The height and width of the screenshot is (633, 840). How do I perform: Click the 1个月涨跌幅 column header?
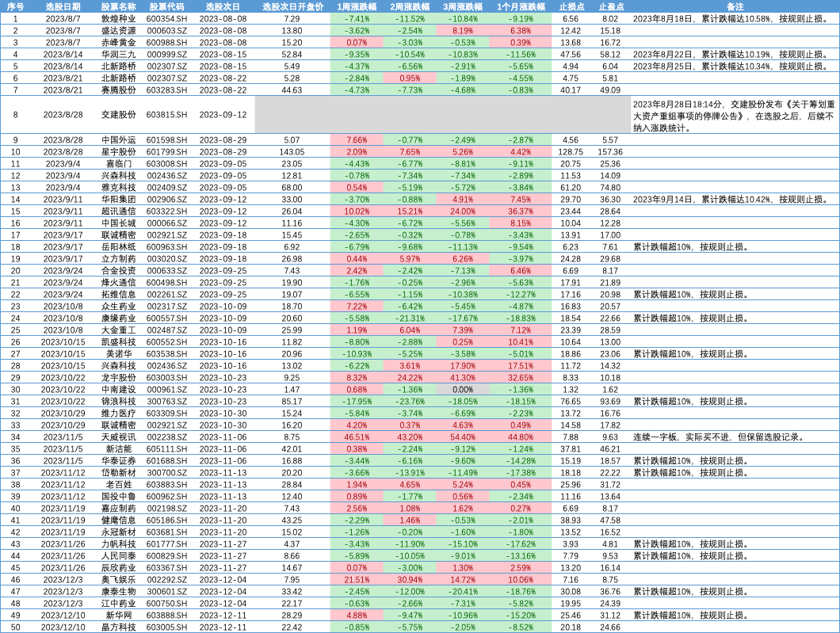pos(521,6)
